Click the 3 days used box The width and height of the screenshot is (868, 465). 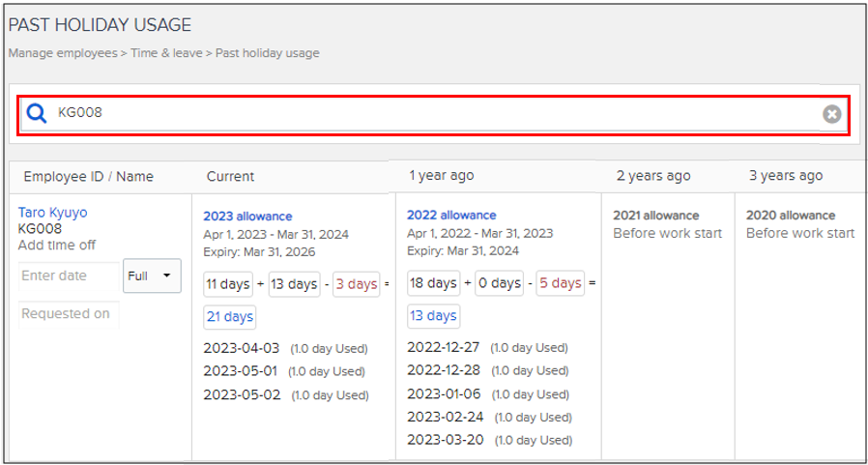[x=357, y=284]
